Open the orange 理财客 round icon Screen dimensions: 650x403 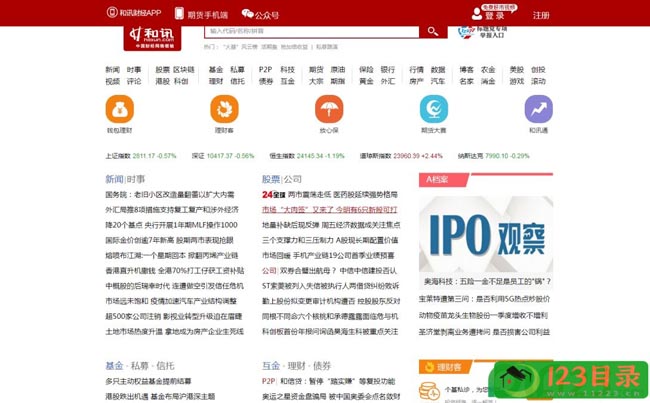click(224, 109)
